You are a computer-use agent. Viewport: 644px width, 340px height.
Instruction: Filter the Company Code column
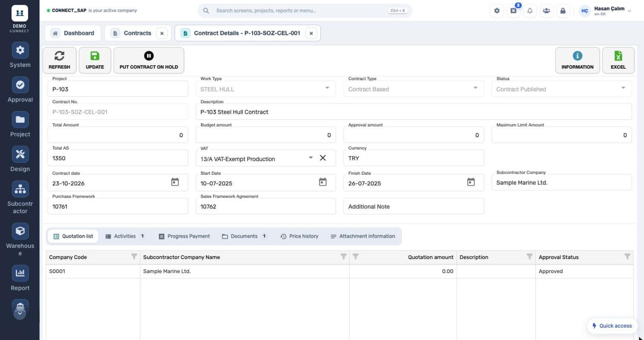[134, 256]
